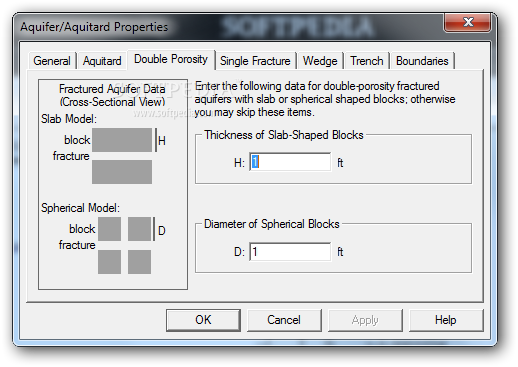The width and height of the screenshot is (518, 367).
Task: Click the bottom-right spherical model block
Action: click(x=139, y=262)
